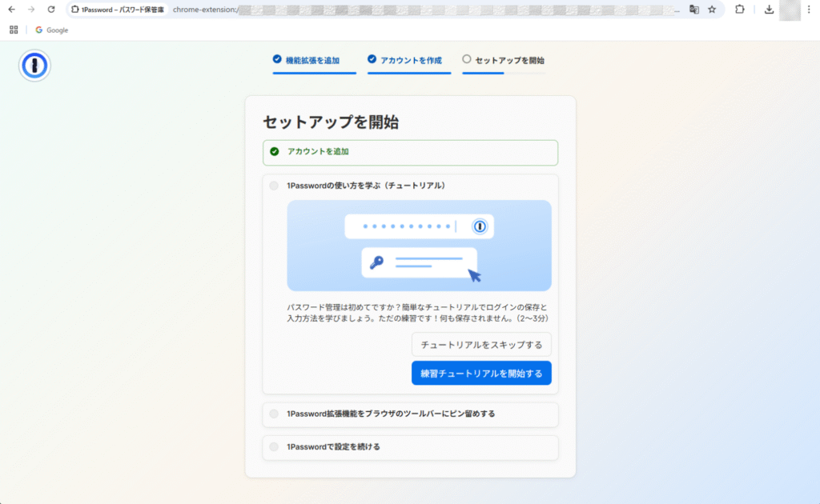Click the unchecked circle of セットアップを開始
The image size is (820, 504).
pyautogui.click(x=467, y=59)
